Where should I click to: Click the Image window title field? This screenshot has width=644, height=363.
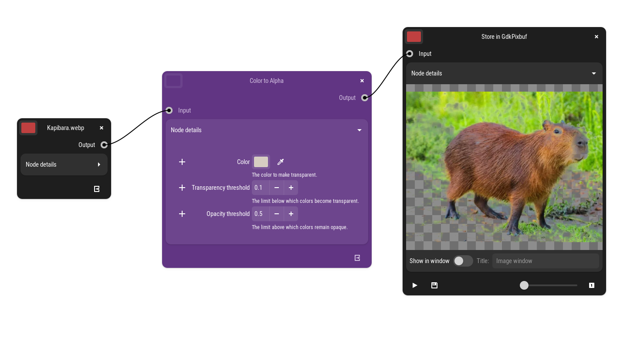(x=545, y=261)
